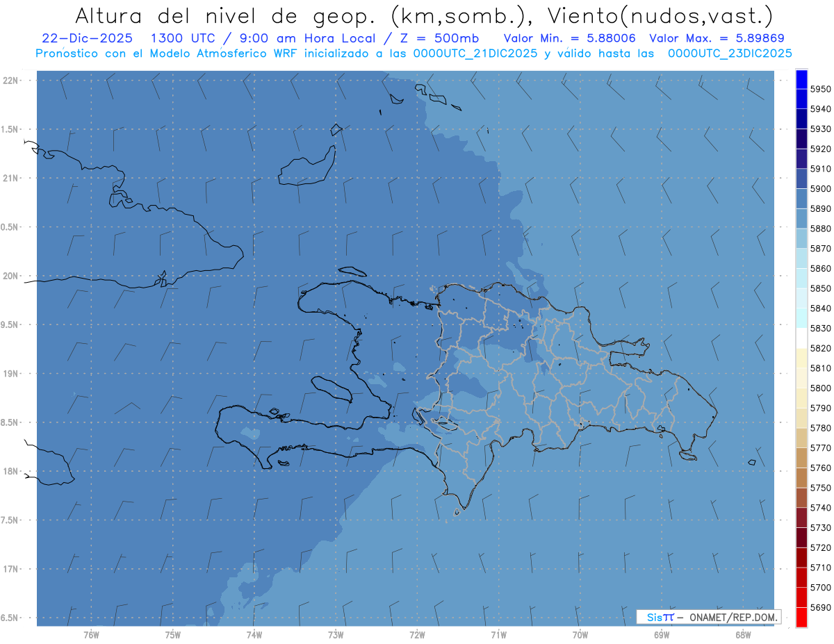
Task: Click the "69W" longitude axis label
Action: [x=662, y=635]
